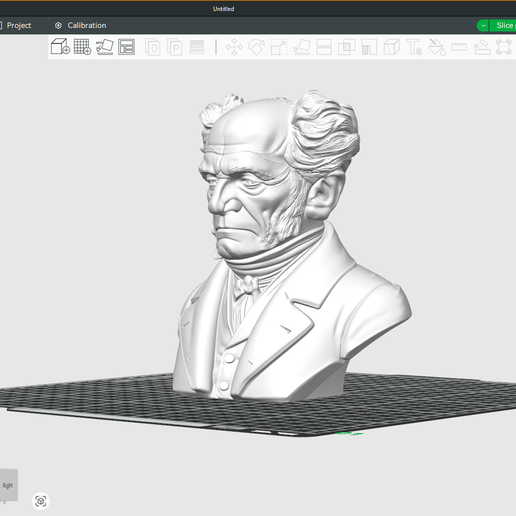Select the Cut tool icon
516x516 pixels.
pos(324,47)
